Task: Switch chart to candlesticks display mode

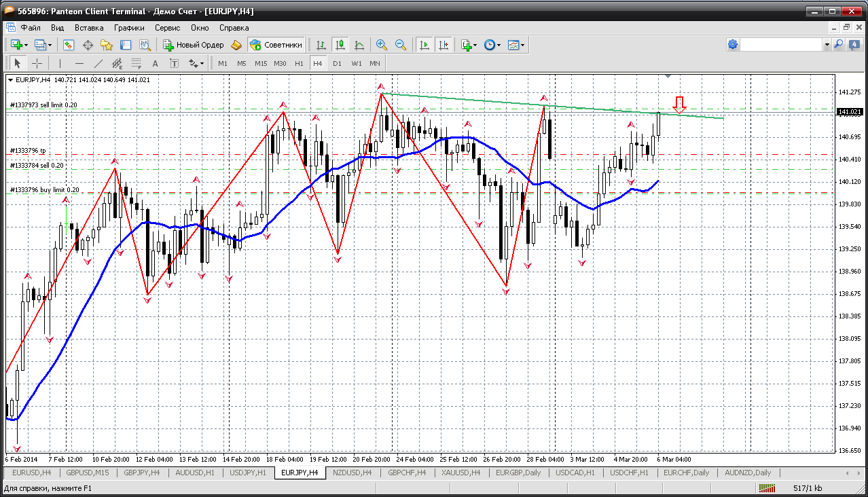Action: click(x=340, y=45)
